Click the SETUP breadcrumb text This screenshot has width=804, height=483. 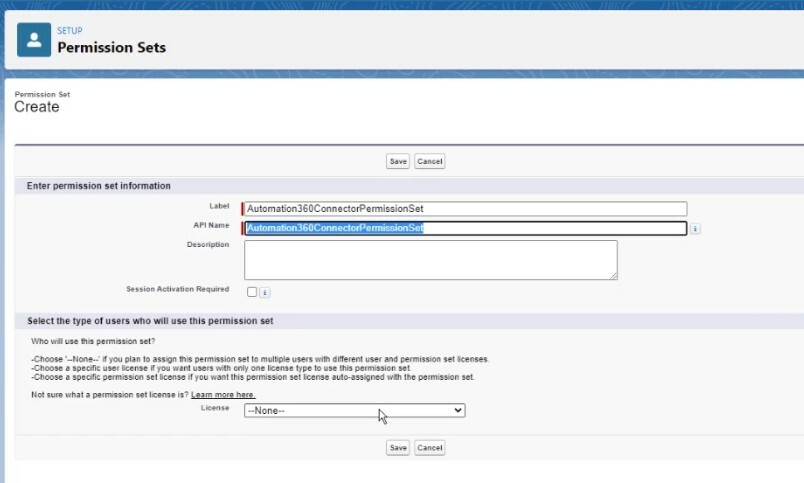pyautogui.click(x=70, y=31)
